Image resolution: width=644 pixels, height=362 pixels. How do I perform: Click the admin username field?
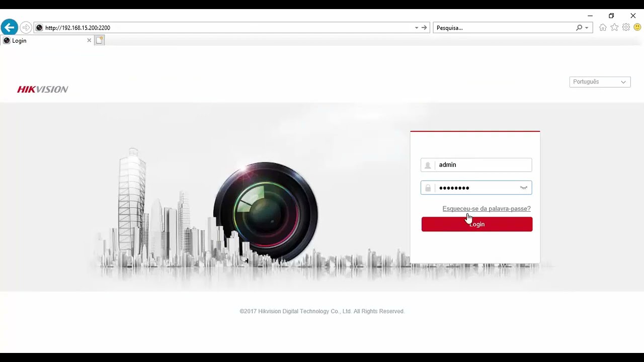[x=476, y=165]
